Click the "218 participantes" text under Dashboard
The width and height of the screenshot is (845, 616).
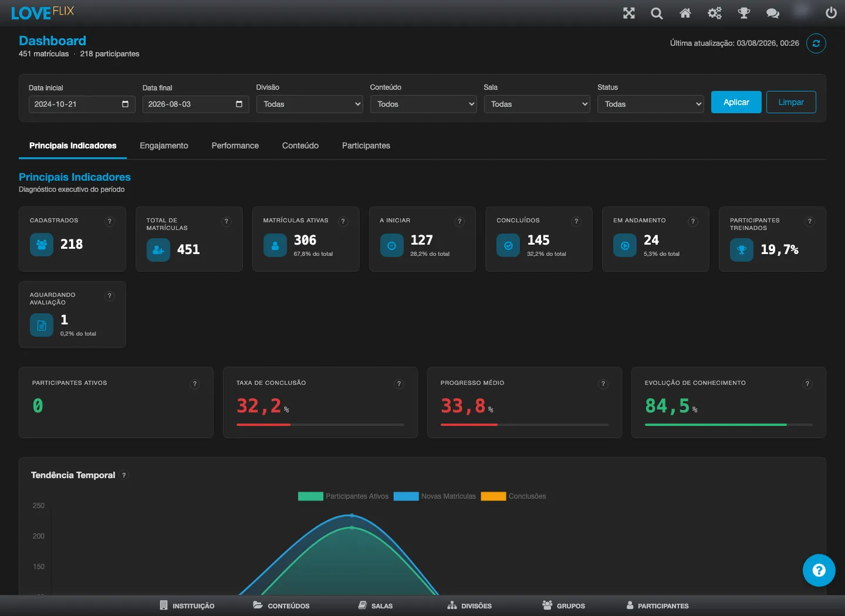point(110,54)
